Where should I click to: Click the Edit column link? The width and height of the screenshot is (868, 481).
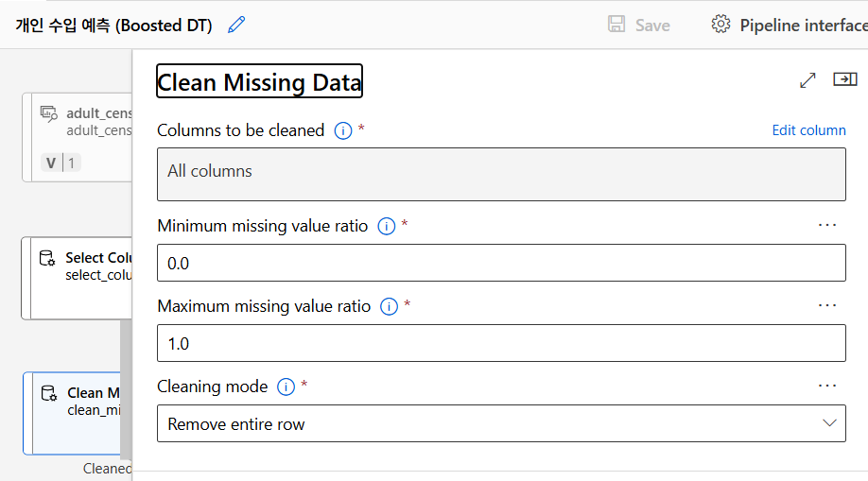[x=808, y=130]
